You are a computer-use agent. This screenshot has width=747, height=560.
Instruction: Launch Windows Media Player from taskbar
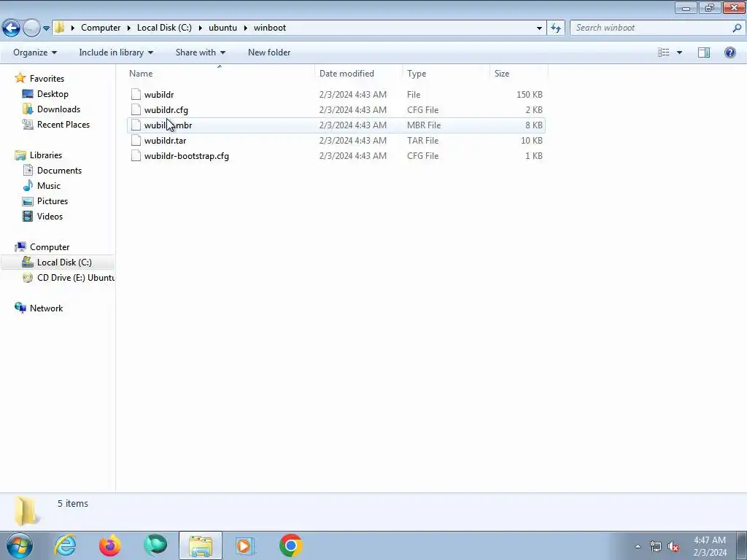tap(245, 545)
